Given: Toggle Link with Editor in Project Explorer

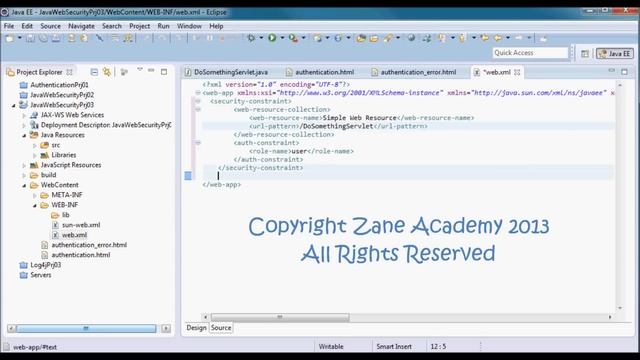Looking at the screenshot, I should 107,72.
